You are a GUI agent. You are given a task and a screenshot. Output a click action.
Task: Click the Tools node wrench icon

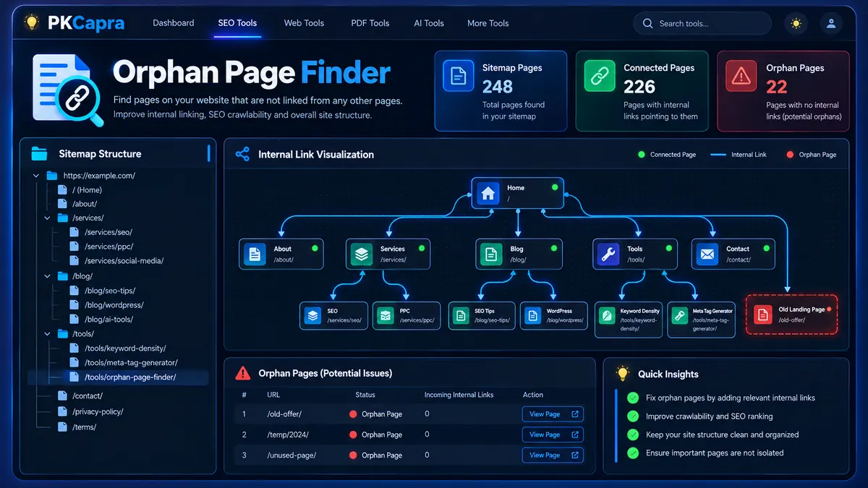click(x=609, y=254)
